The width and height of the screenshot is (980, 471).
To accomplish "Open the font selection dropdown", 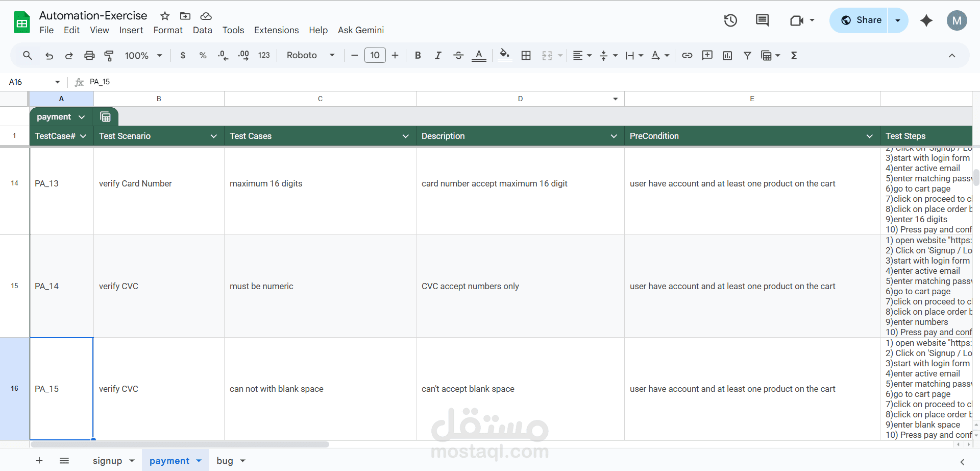I will pos(310,55).
